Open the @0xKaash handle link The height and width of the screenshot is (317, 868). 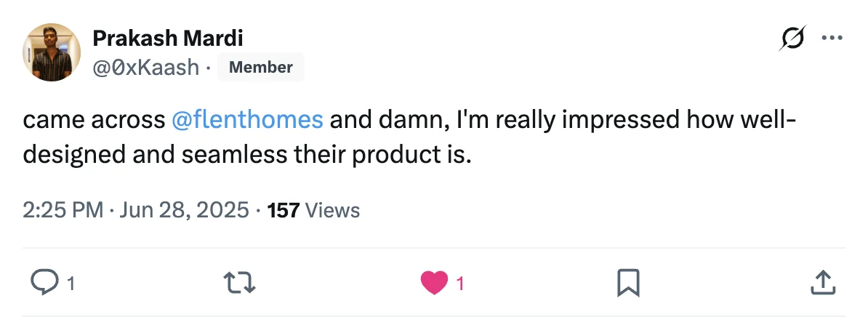(145, 68)
